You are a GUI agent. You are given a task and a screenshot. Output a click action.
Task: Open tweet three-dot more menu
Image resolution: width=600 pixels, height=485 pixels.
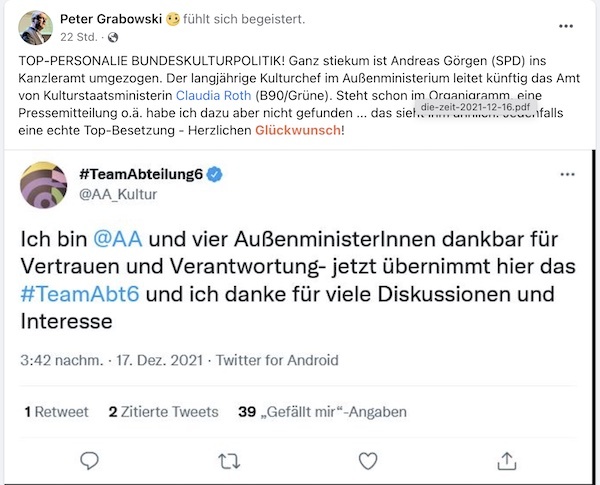tap(568, 174)
